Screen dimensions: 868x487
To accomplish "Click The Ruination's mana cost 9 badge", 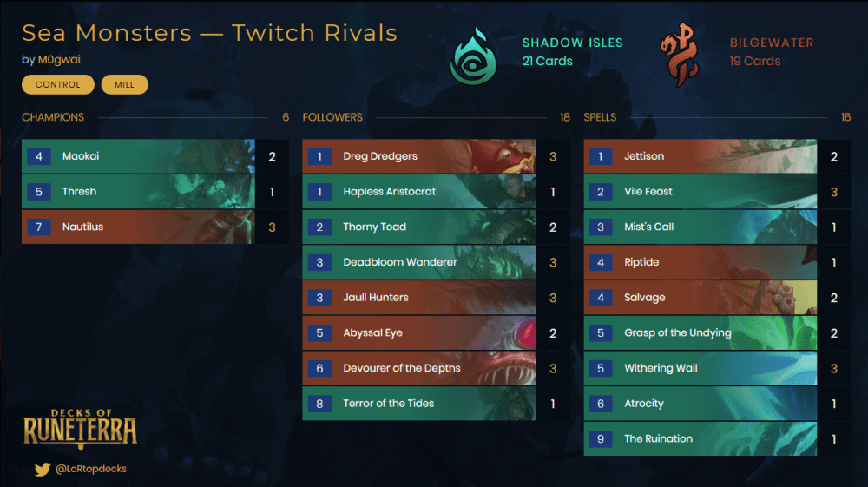I will coord(601,439).
